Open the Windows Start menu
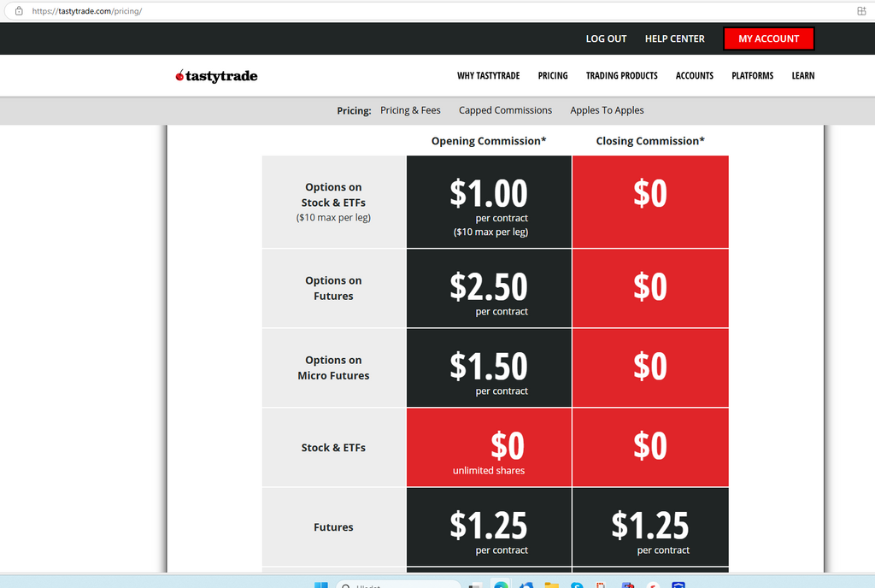The height and width of the screenshot is (588, 875). pyautogui.click(x=321, y=585)
